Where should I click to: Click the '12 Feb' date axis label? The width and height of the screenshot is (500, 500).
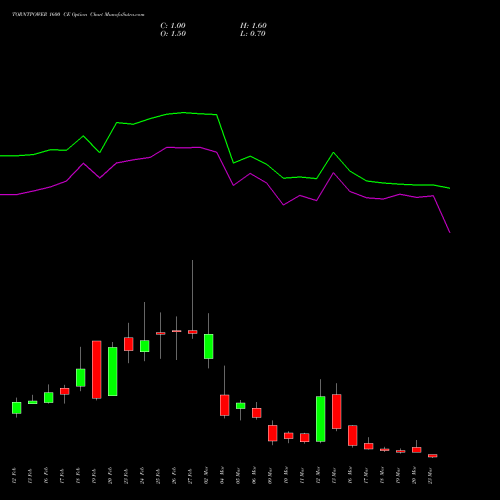(x=14, y=475)
